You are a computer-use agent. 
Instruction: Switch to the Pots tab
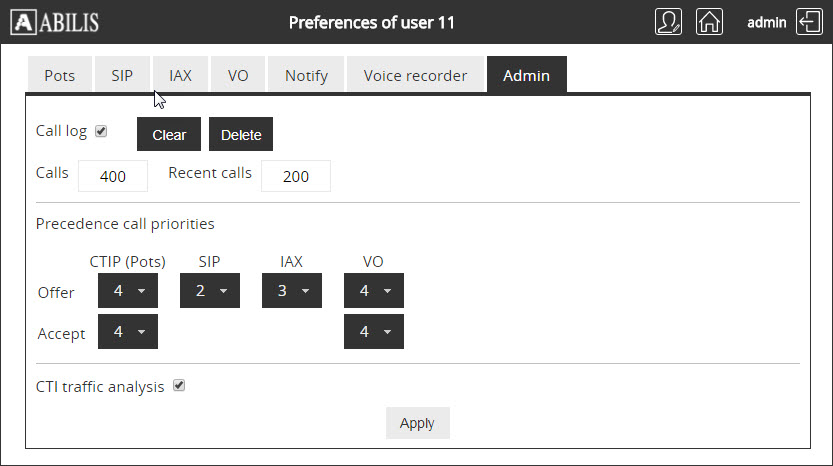(x=60, y=75)
